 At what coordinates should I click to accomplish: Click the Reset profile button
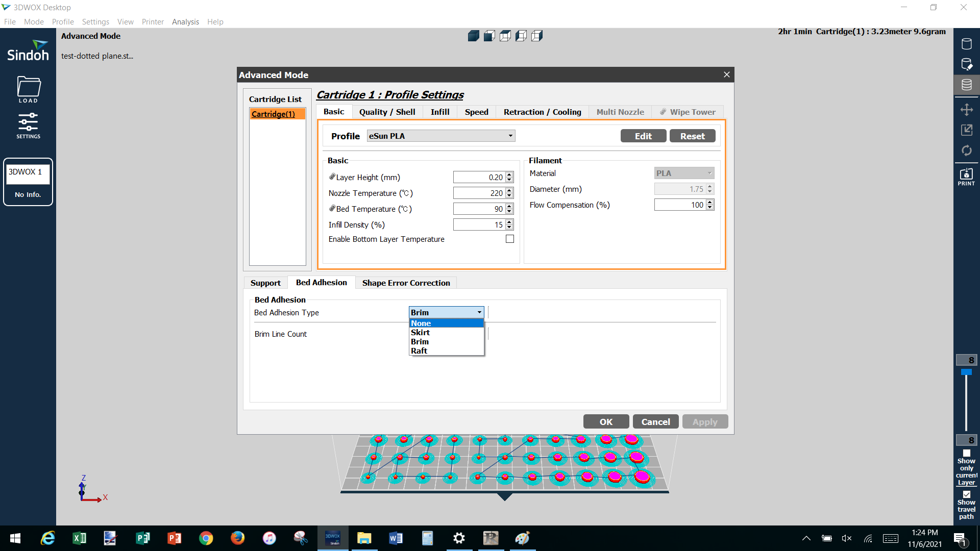click(692, 136)
